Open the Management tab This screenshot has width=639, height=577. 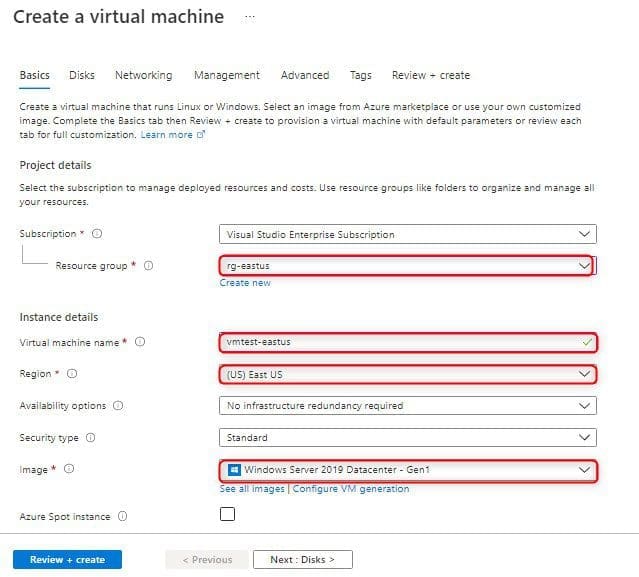click(x=227, y=75)
